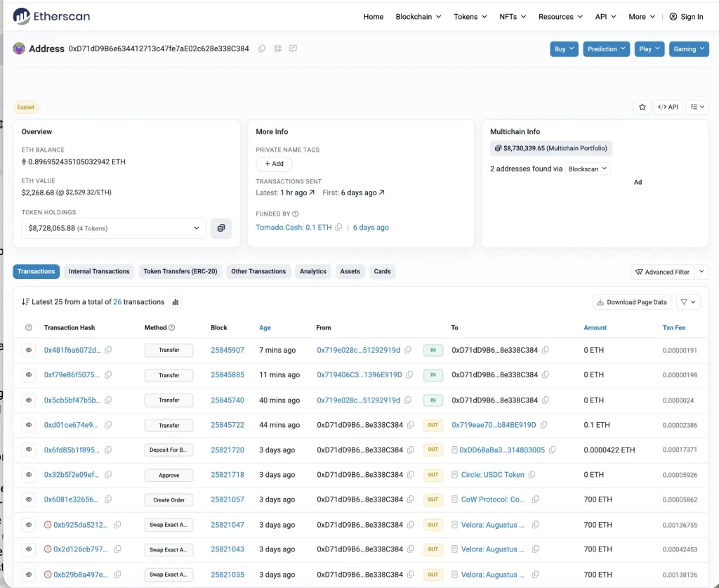Click the transaction list header help icon

28,327
